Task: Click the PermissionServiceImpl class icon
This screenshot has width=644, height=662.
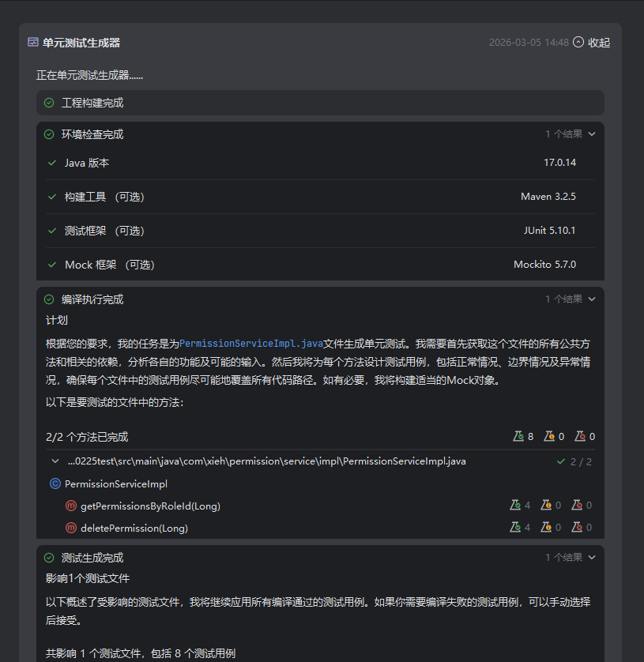Action: pos(55,484)
